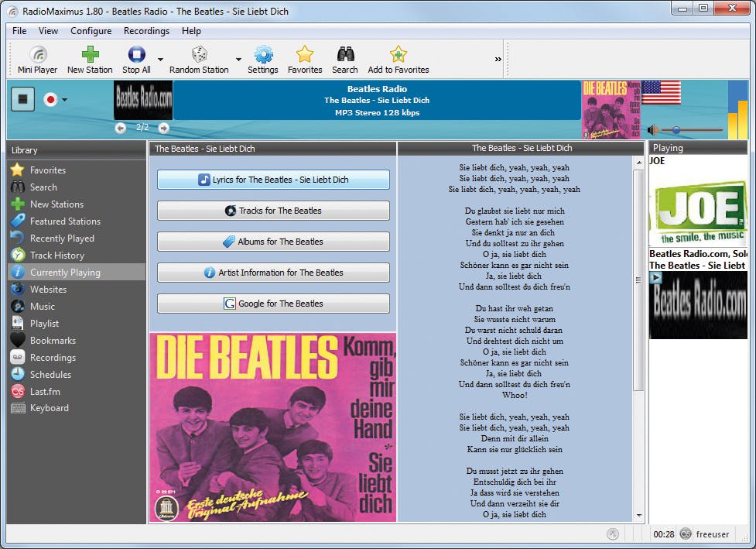Show more toolbar items chevron
This screenshot has height=549, width=756.
pyautogui.click(x=498, y=60)
